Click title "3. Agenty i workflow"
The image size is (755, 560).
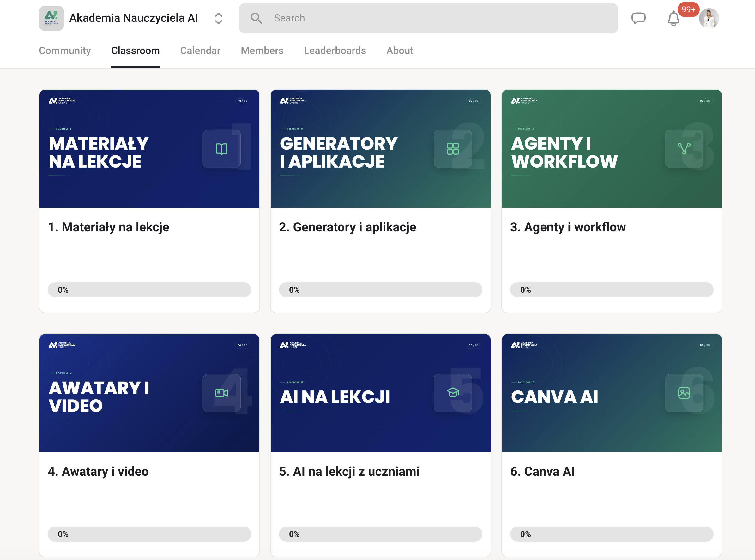pos(568,227)
